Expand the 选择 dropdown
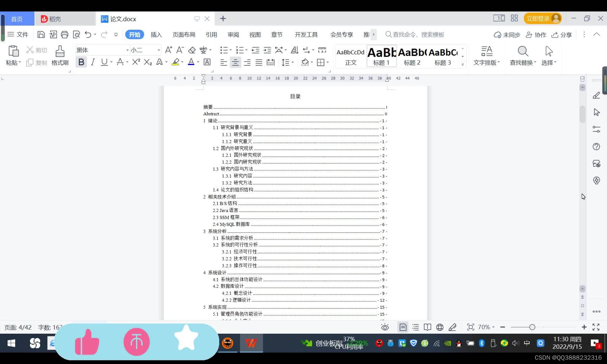This screenshot has height=364, width=607. 549,63
